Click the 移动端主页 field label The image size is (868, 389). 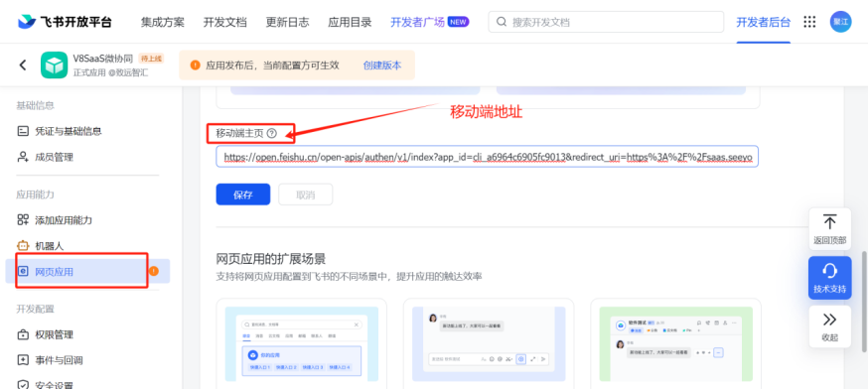(239, 133)
